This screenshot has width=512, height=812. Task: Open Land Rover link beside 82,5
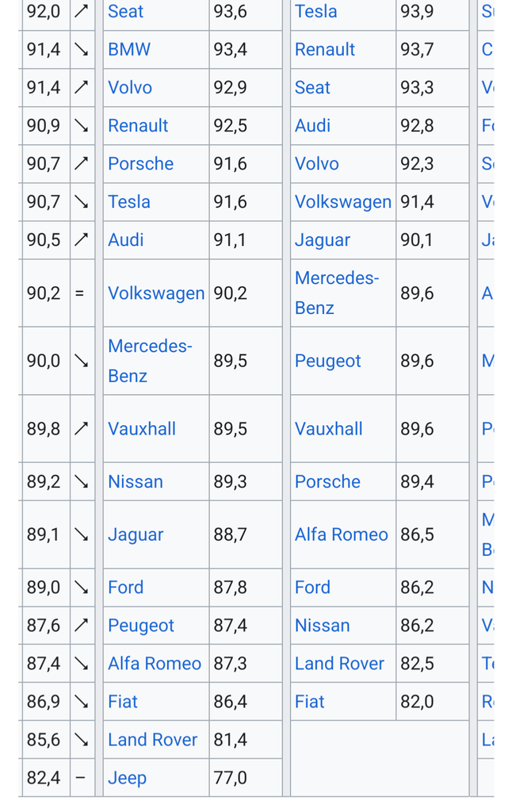coord(339,664)
